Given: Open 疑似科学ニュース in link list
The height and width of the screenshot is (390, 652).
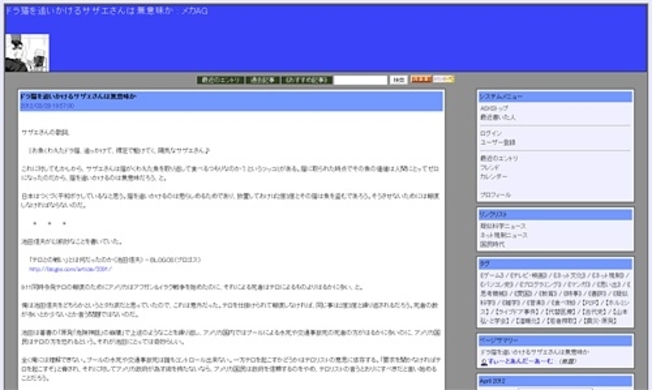Looking at the screenshot, I should (503, 226).
